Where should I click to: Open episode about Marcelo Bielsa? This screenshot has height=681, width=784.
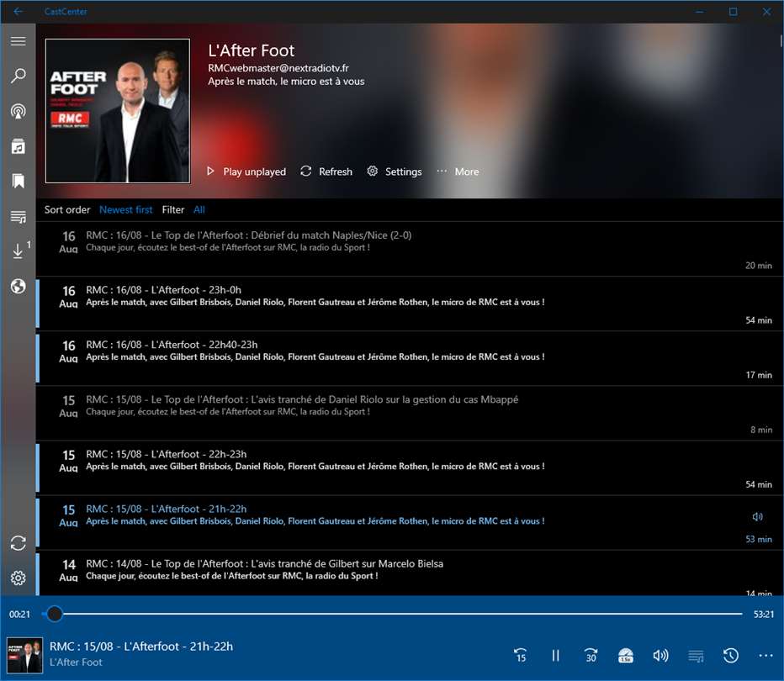[x=409, y=573]
